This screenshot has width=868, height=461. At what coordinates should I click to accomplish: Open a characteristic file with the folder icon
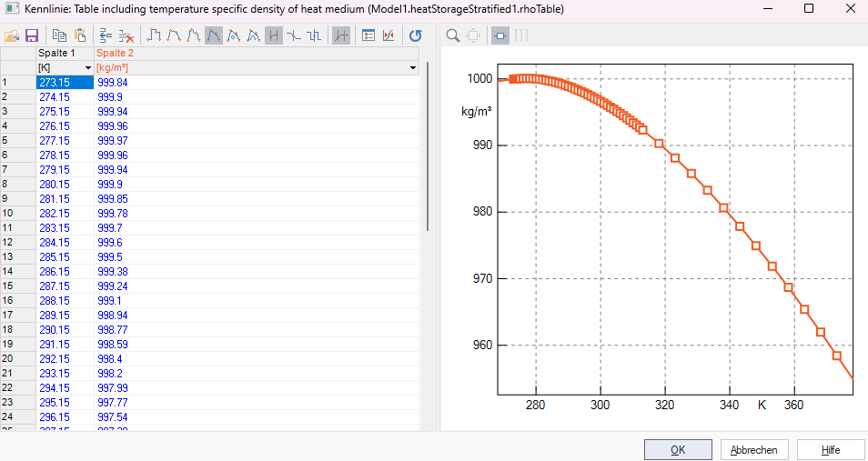point(12,36)
